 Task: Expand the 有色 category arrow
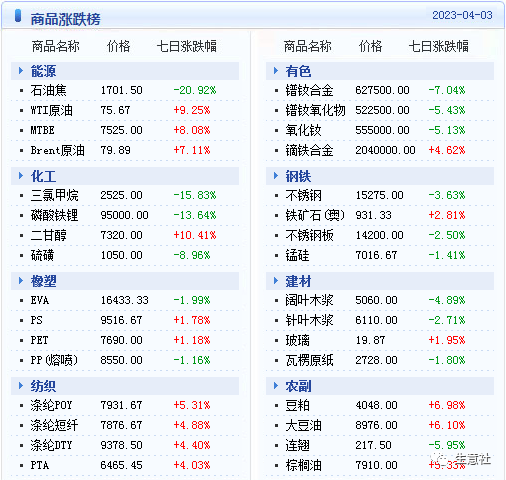(276, 71)
